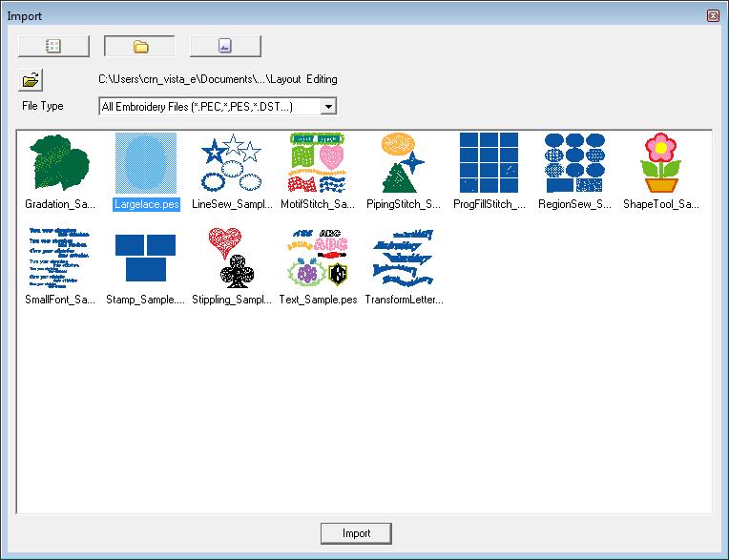
Task: Pick the Stippling_Sampl... heart and club thumbnail
Action: [x=232, y=258]
